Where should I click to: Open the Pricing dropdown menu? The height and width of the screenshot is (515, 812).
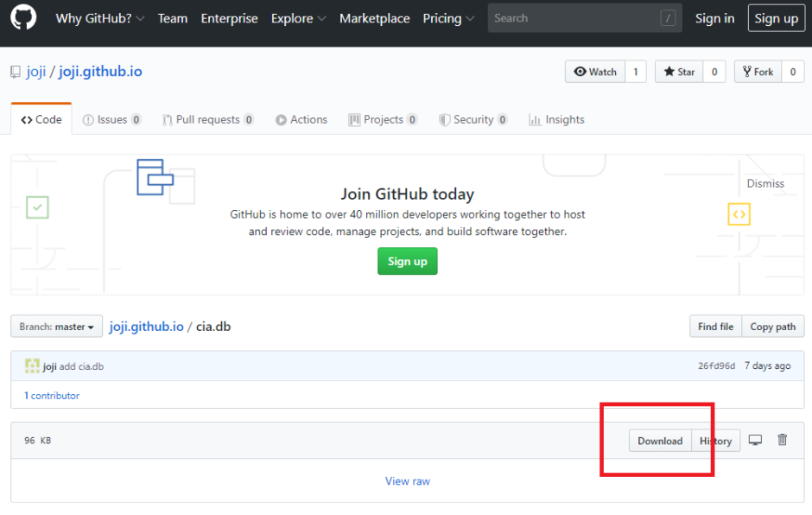pyautogui.click(x=448, y=18)
